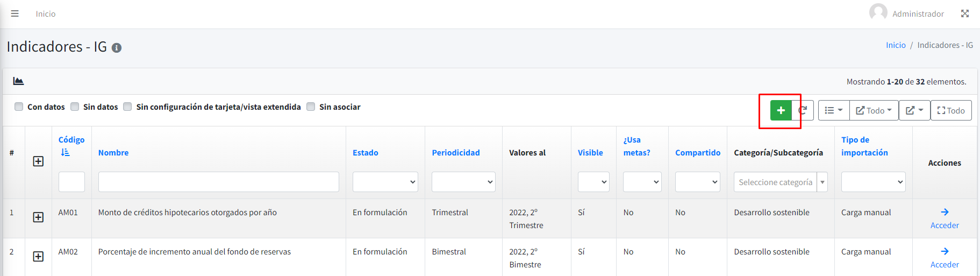Sort by ¿Usa metas? column

(x=637, y=146)
